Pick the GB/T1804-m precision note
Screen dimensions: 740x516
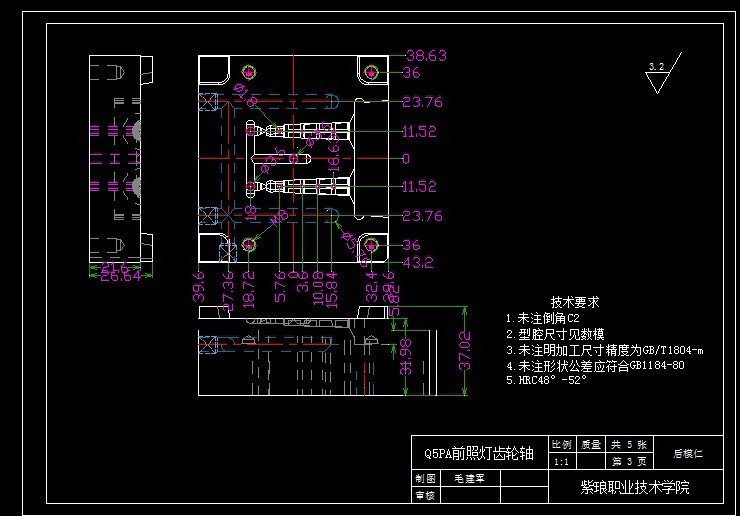click(605, 350)
